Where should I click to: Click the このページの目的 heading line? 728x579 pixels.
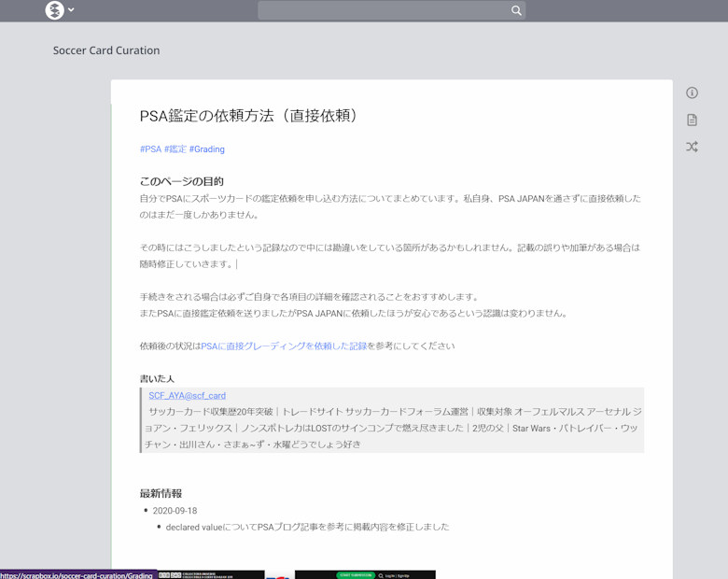coord(182,181)
